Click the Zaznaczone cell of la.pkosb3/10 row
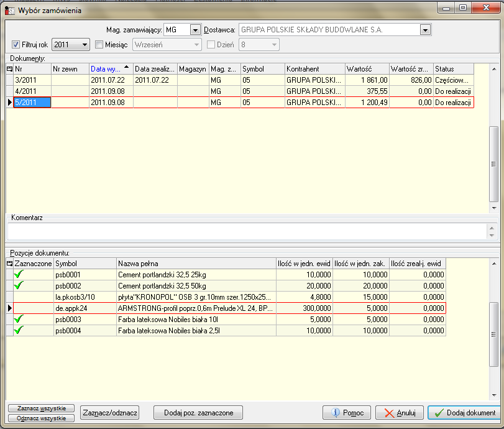This screenshot has width=504, height=429. pyautogui.click(x=34, y=297)
